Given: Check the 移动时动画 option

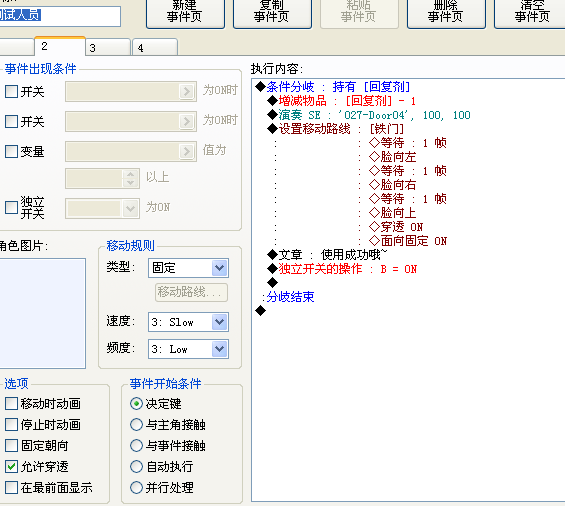Looking at the screenshot, I should 12,404.
